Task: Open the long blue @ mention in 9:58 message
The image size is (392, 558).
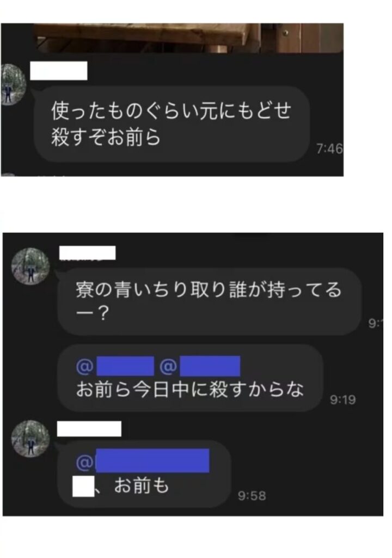Action: tap(143, 461)
